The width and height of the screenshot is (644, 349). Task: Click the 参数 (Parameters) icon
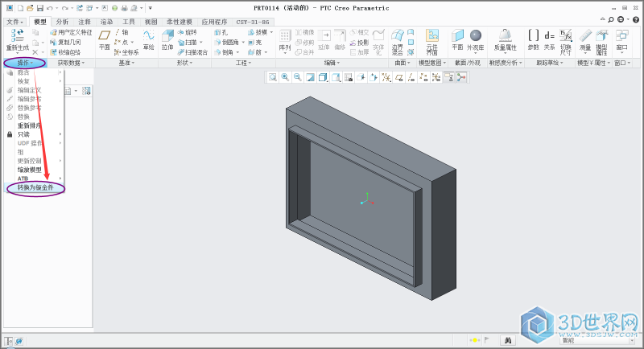(533, 35)
